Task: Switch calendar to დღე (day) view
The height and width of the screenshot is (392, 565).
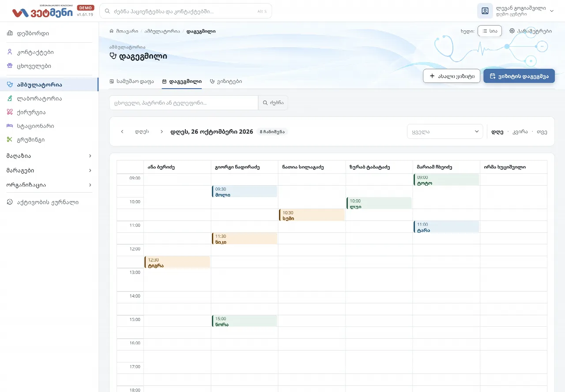Action: pos(497,131)
